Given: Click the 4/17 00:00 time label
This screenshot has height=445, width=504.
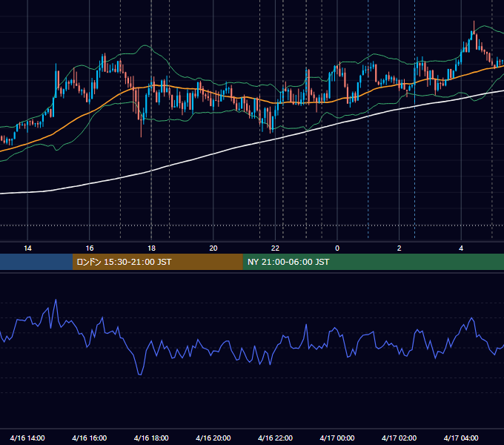Looking at the screenshot, I should coord(337,438).
